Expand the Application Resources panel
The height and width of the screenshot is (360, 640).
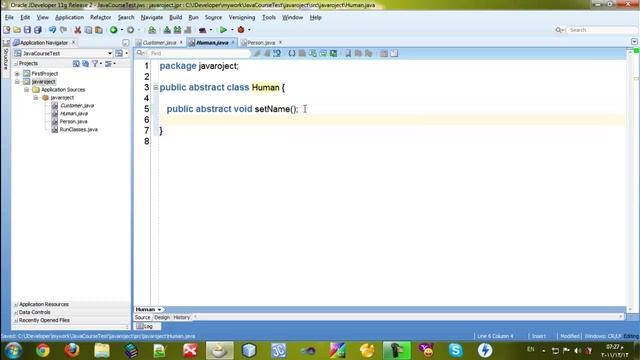(x=16, y=304)
